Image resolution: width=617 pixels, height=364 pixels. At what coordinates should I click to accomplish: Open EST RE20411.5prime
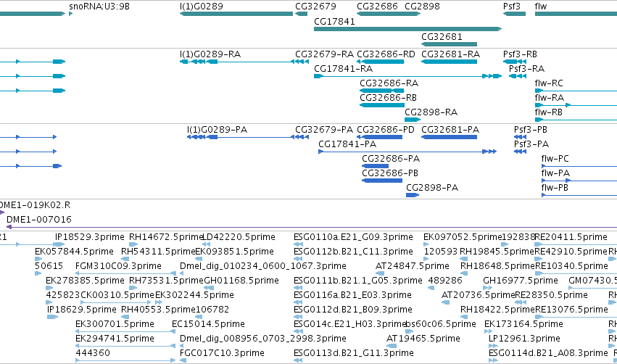[571, 237]
